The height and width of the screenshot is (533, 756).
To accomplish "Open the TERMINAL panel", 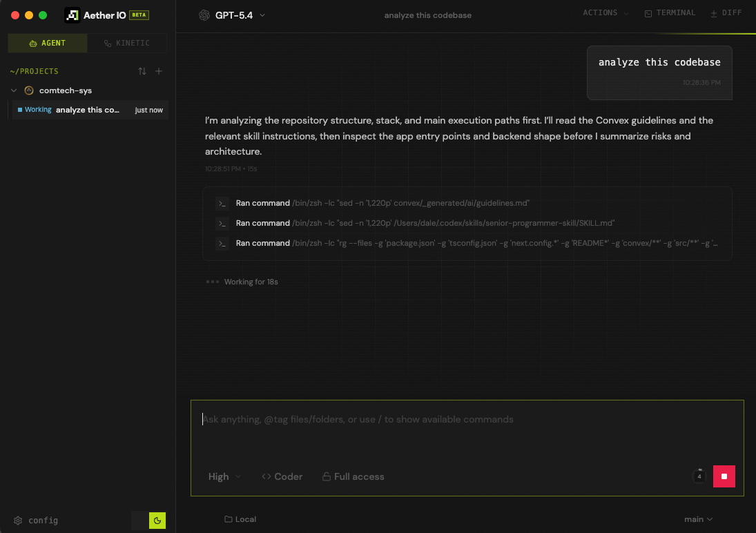I will tap(670, 13).
